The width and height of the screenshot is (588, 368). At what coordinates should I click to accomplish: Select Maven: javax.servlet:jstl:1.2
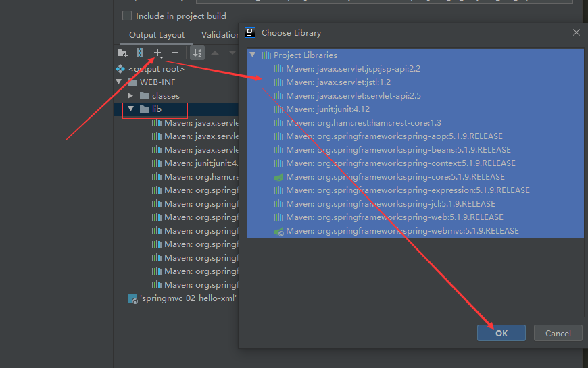[338, 82]
